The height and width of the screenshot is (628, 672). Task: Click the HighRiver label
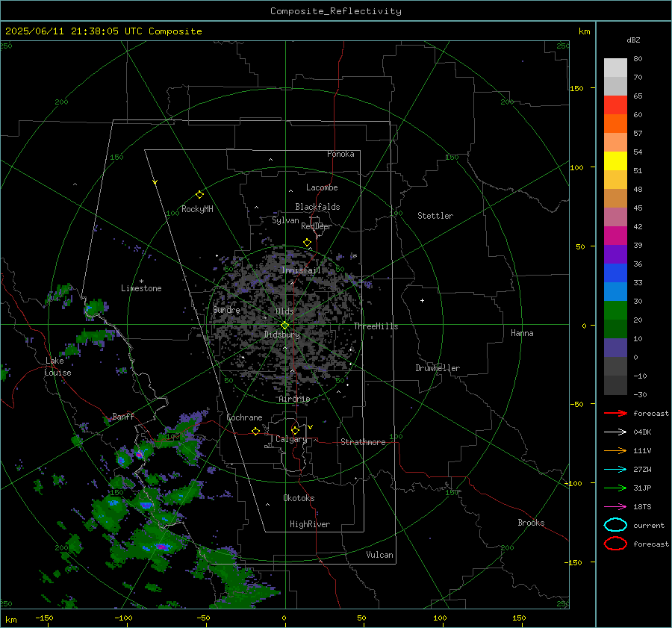(x=310, y=524)
